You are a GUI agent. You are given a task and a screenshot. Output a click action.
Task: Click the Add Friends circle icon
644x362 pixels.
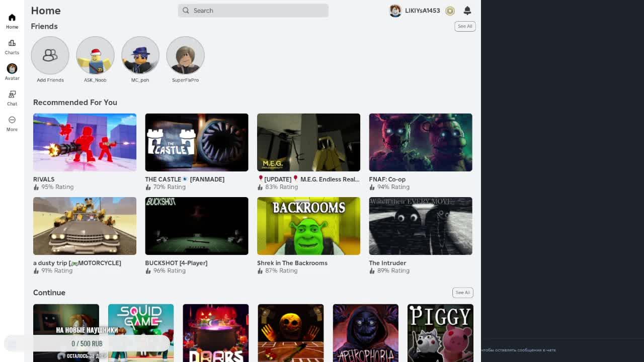(x=50, y=55)
